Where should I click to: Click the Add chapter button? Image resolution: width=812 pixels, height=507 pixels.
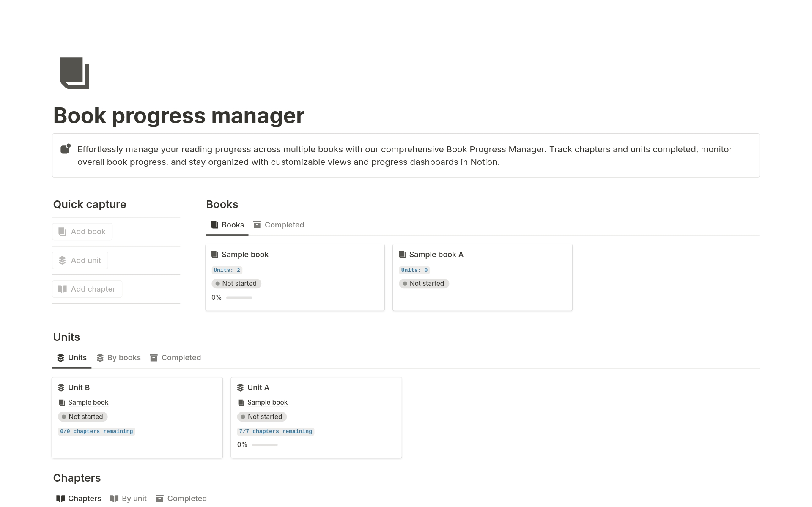[87, 289]
